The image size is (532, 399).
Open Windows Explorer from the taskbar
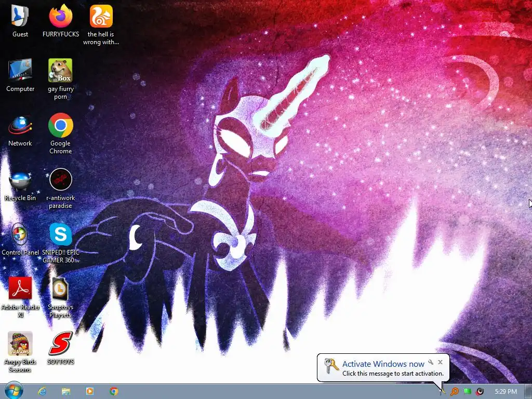point(66,391)
